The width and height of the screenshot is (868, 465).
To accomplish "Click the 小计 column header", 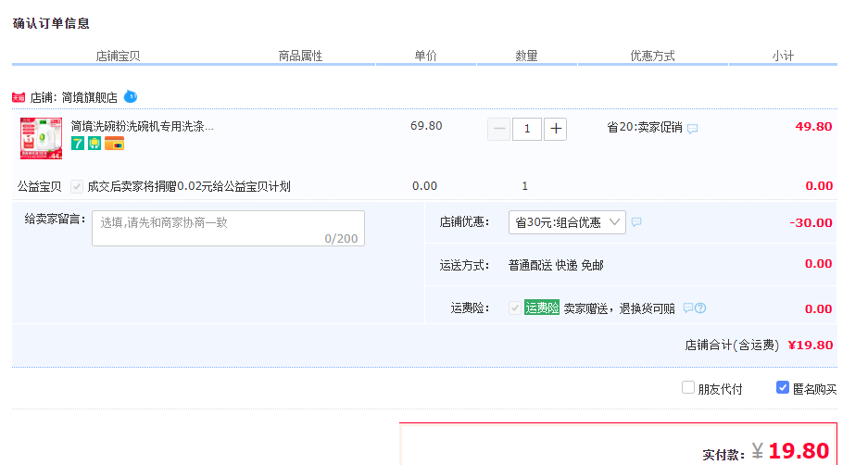I will pos(783,56).
